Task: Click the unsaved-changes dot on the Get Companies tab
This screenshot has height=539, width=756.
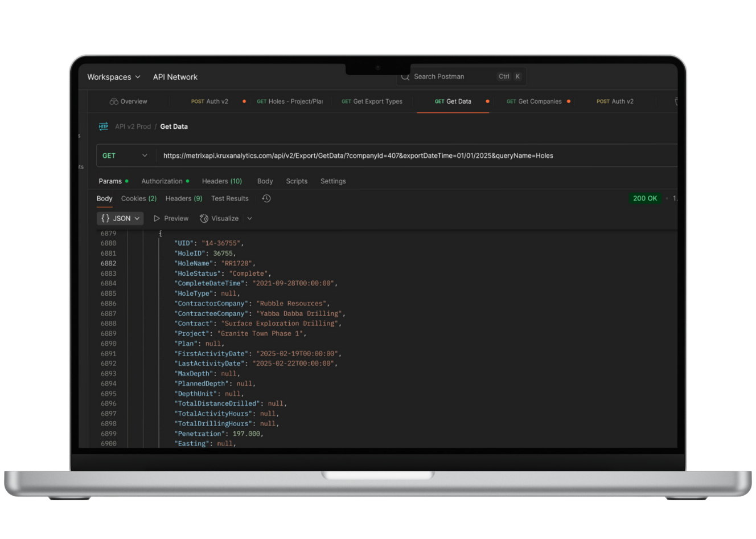Action: [568, 101]
